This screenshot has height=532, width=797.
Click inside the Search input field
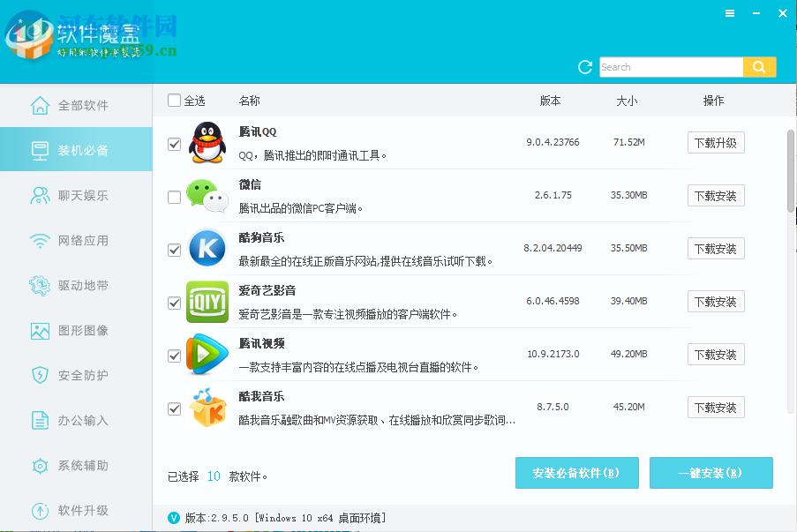[x=671, y=66]
